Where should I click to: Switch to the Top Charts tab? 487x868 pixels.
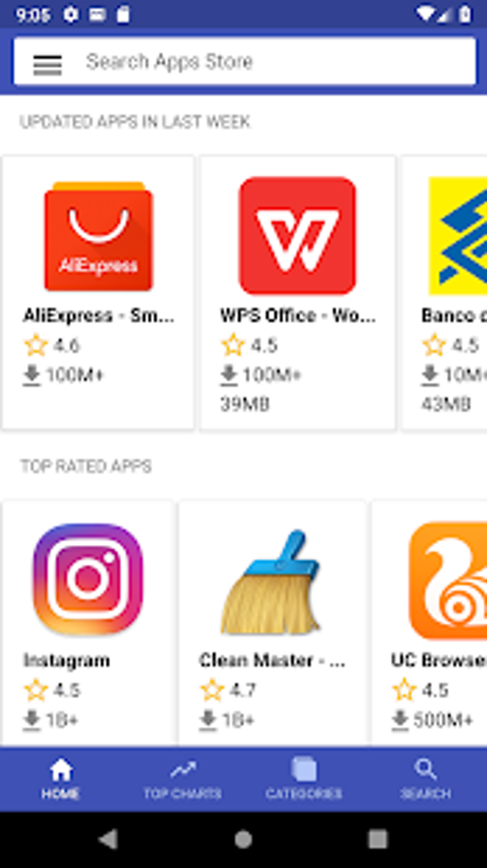tap(182, 779)
